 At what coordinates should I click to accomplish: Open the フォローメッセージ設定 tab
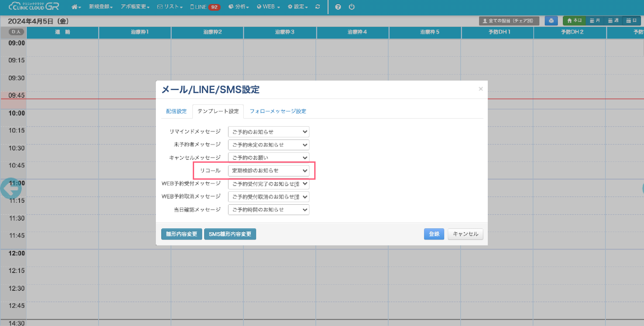click(278, 111)
